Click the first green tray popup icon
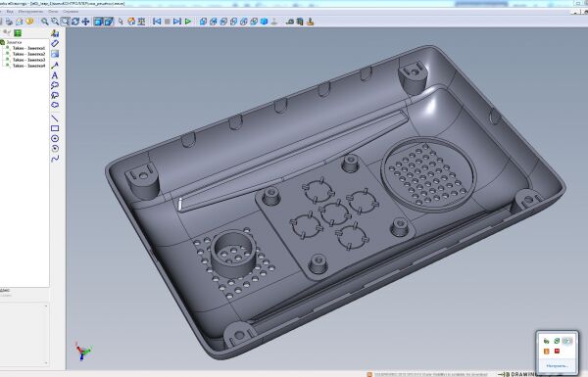The height and width of the screenshot is (377, 588). (x=547, y=341)
